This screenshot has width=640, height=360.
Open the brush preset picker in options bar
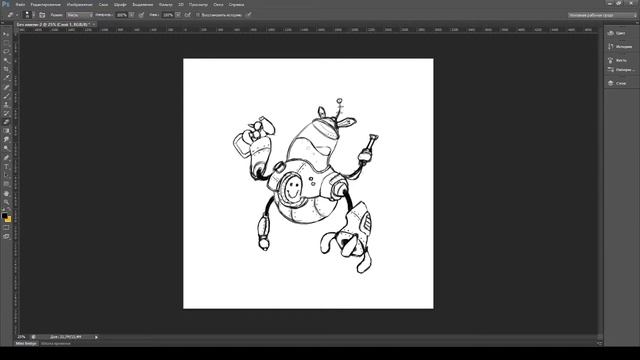28,15
